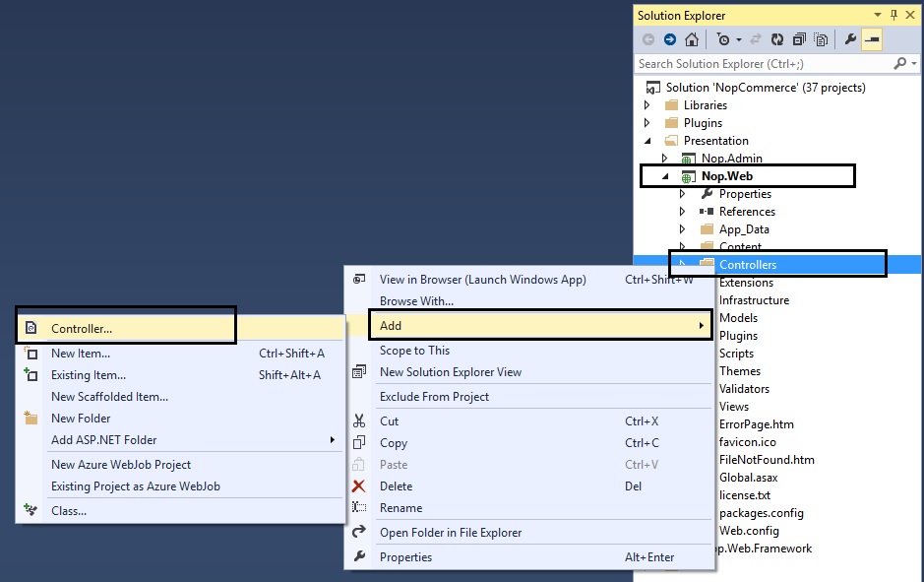Click the Home icon in Solution Explorer toolbar
This screenshot has width=924, height=582.
tap(692, 39)
